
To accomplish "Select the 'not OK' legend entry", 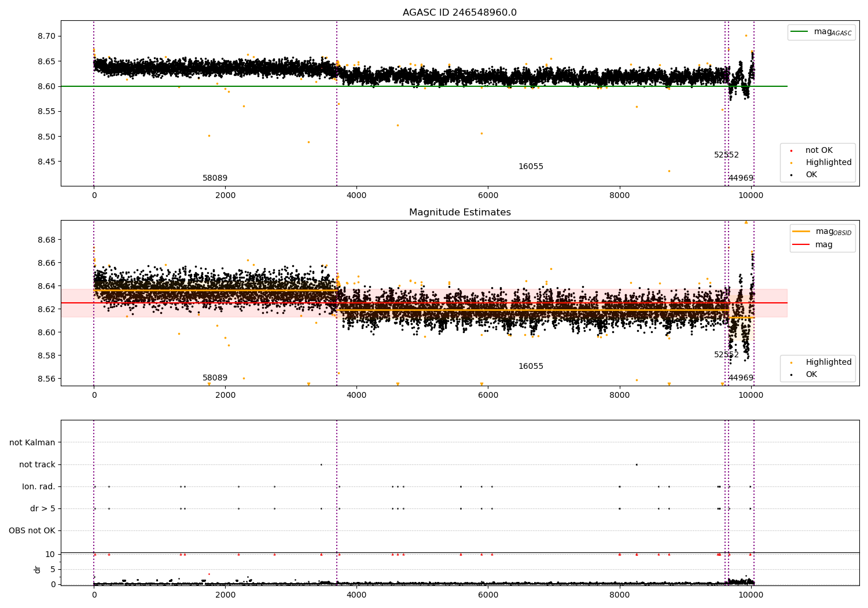I will click(x=819, y=151).
